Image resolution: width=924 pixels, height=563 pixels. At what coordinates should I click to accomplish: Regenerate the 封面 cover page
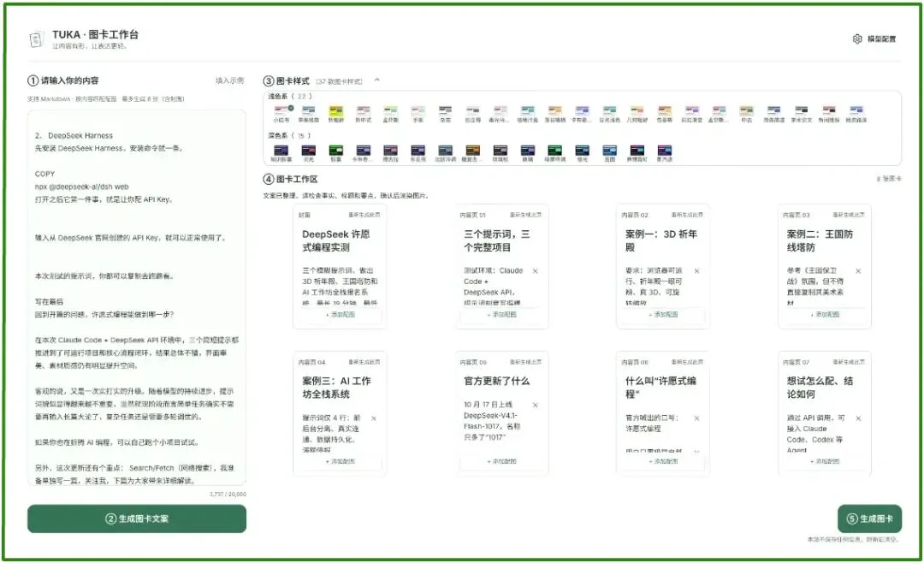pyautogui.click(x=364, y=215)
